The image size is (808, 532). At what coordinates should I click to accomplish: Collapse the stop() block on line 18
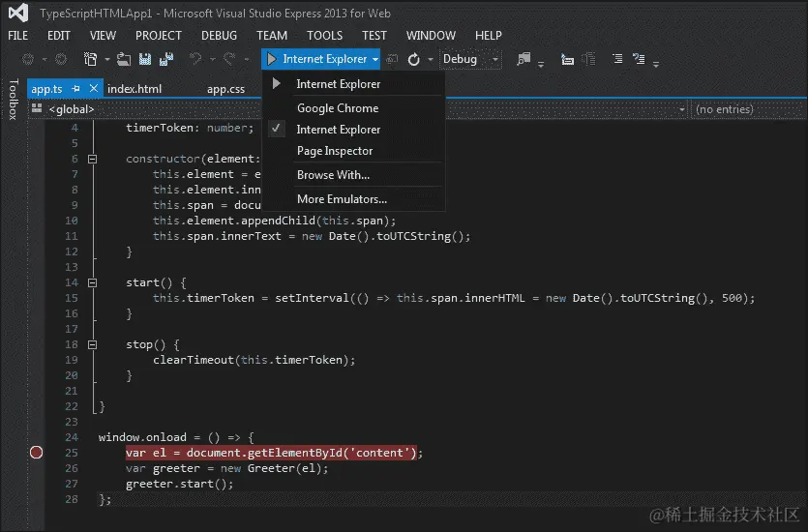point(92,344)
